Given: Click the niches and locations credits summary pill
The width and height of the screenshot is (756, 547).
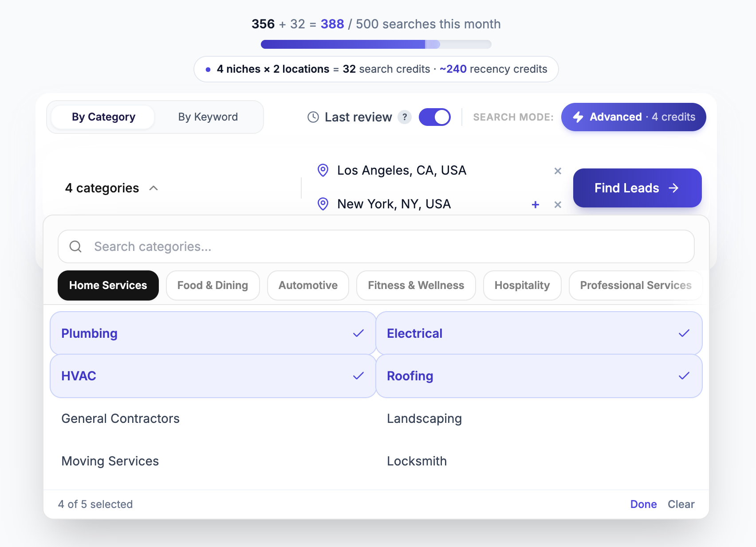Looking at the screenshot, I should coord(376,69).
